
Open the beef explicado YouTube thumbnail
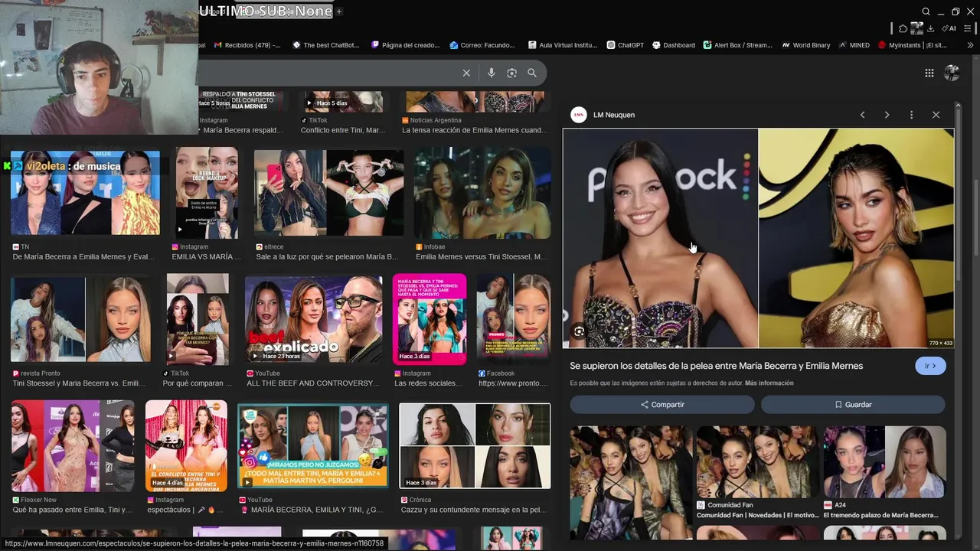(313, 319)
